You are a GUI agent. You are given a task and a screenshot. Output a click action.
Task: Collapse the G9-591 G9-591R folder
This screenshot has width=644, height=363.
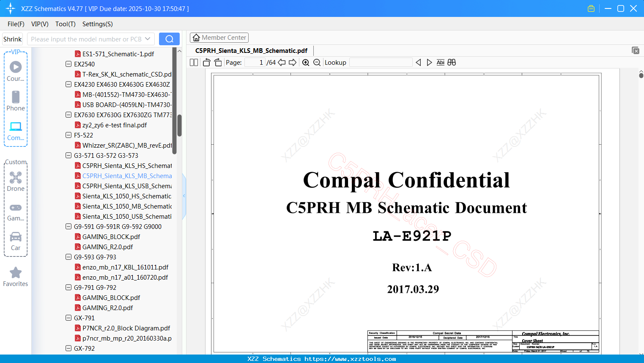coord(69,227)
